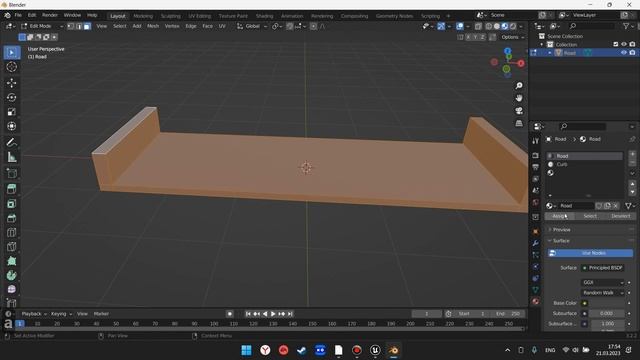This screenshot has height=360, width=640.
Task: Hide Collection using its eye icon
Action: 624,44
